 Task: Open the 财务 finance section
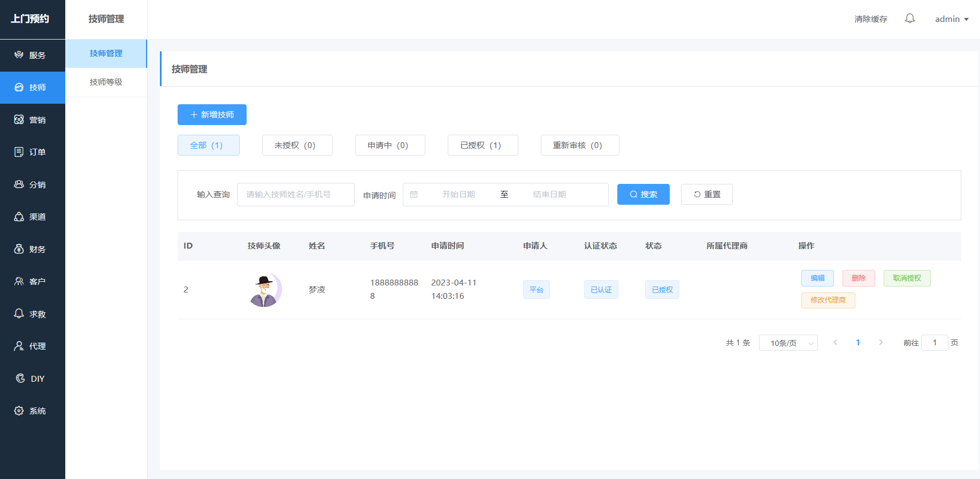32,249
